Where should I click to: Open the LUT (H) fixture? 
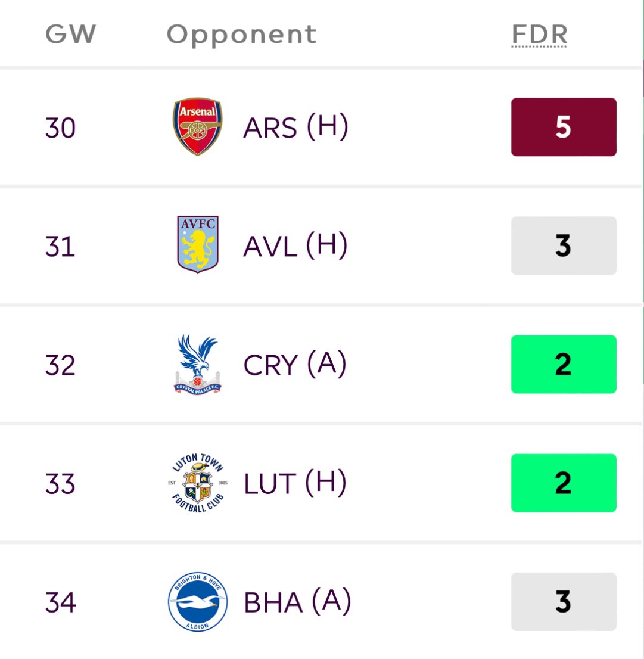[295, 483]
